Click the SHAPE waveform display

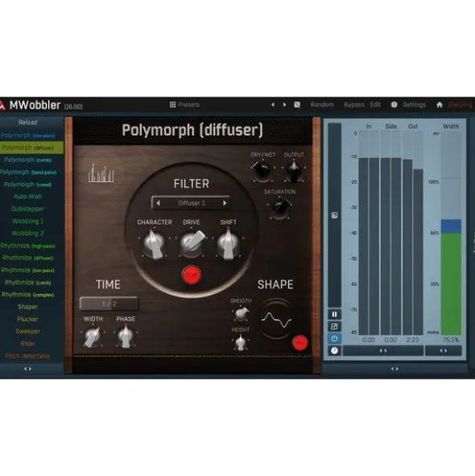coord(276,320)
